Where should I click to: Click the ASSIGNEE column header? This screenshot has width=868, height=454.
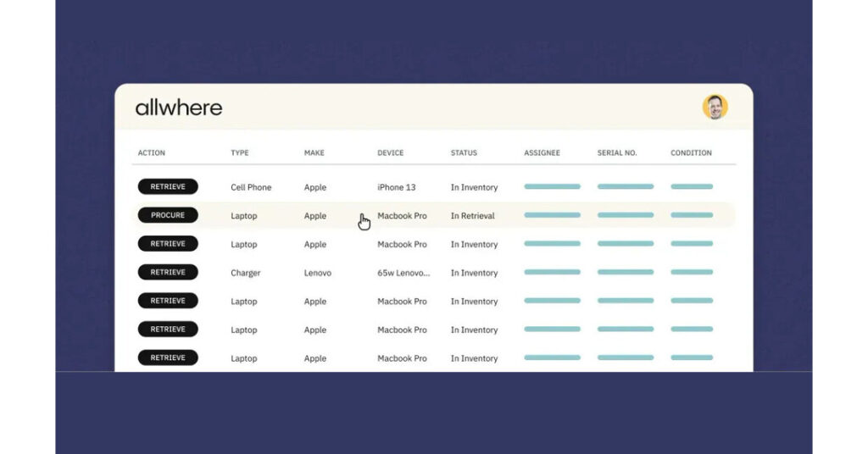tap(542, 153)
